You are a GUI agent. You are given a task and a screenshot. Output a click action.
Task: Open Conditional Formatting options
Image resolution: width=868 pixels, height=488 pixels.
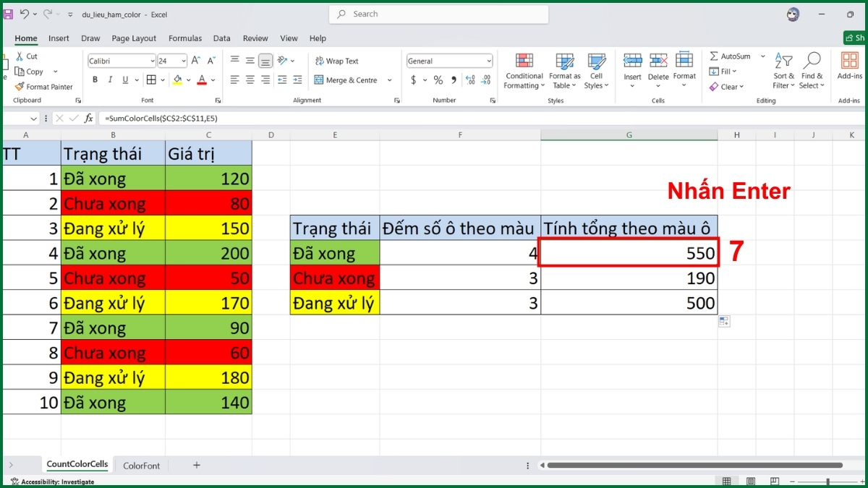click(524, 70)
